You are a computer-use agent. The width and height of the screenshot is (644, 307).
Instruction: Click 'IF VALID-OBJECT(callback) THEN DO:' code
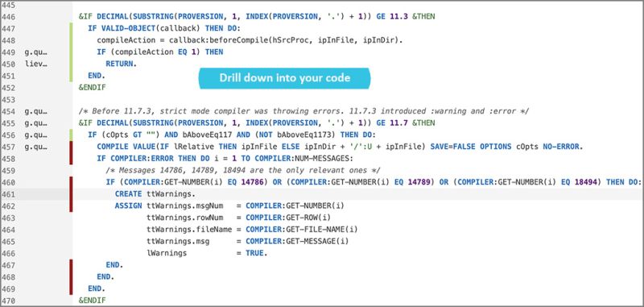point(163,29)
